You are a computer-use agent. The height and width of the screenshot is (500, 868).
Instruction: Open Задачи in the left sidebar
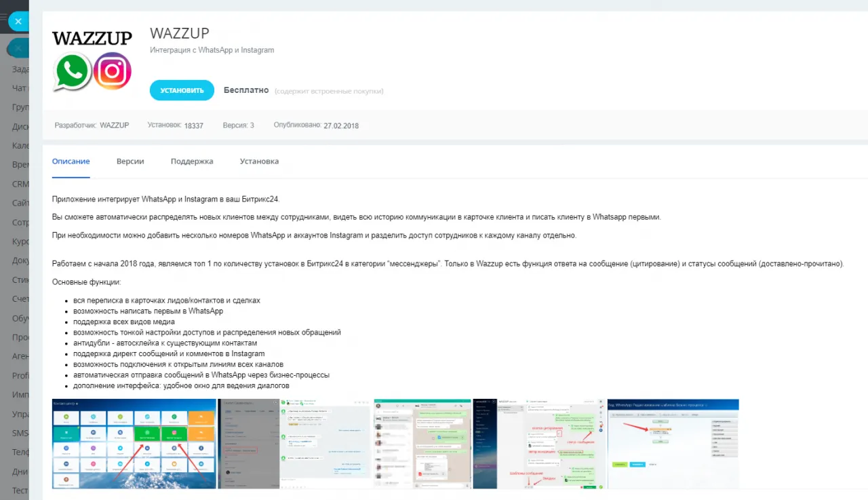[21, 69]
